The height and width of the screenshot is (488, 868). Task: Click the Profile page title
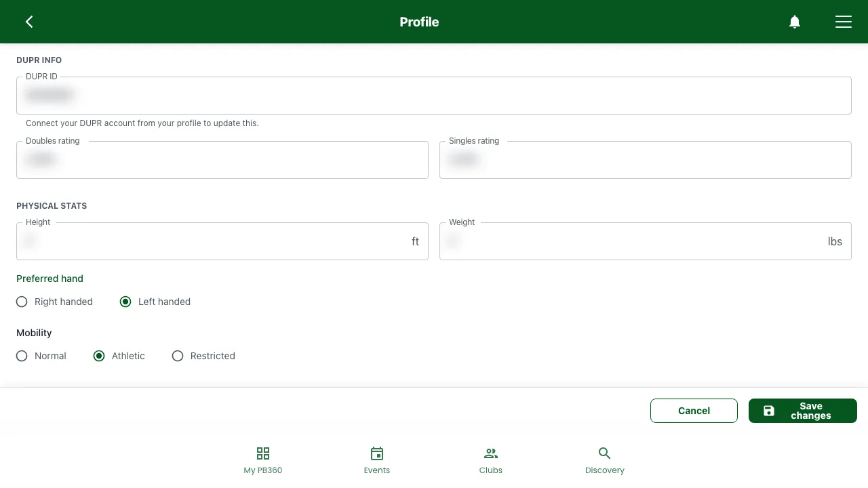click(x=419, y=22)
